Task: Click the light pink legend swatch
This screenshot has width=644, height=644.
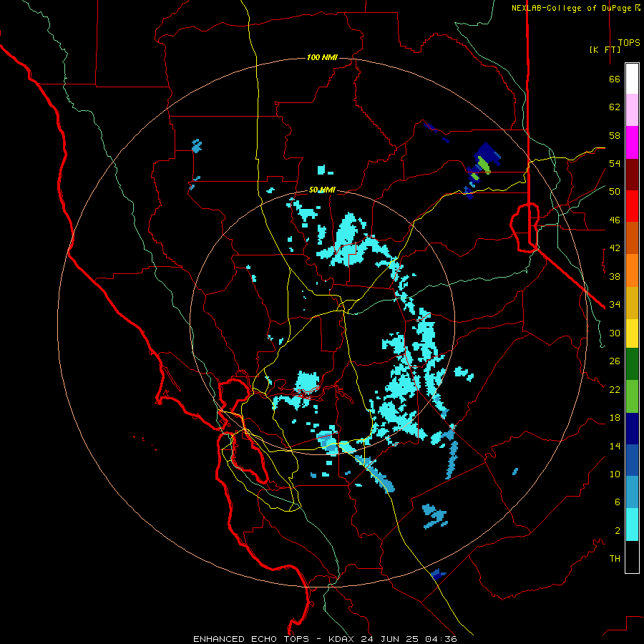Action: pyautogui.click(x=632, y=109)
